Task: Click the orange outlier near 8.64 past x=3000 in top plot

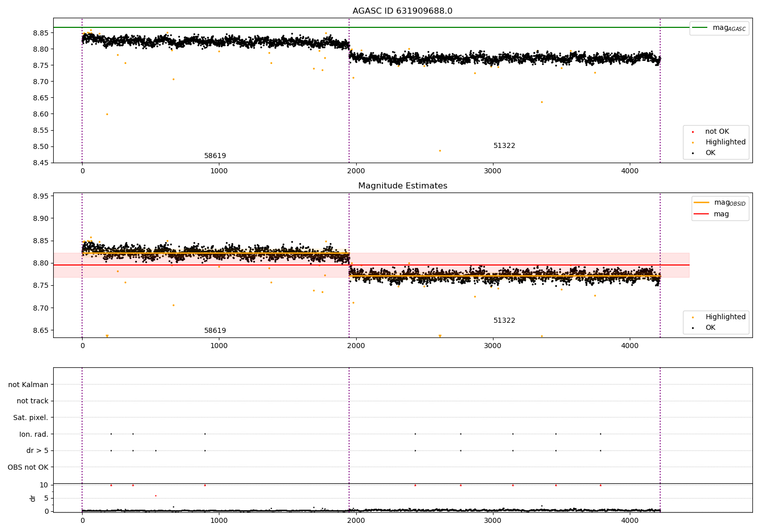Action: click(x=542, y=102)
